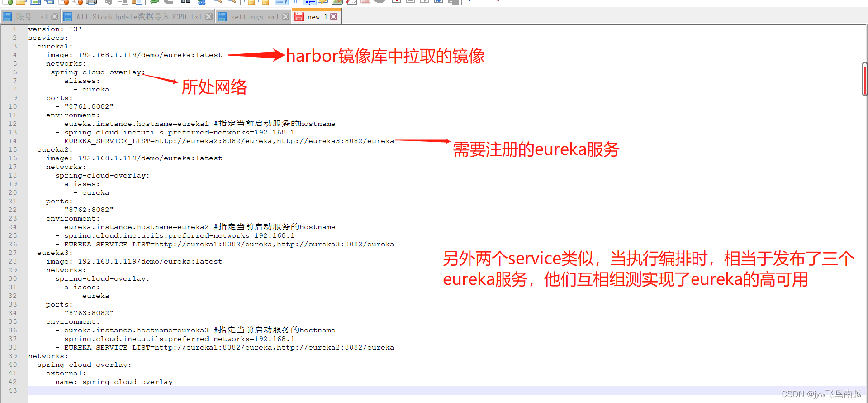Open the eureka1/eureka3 URL link on line 26
This screenshot has width=868, height=403.
point(274,245)
